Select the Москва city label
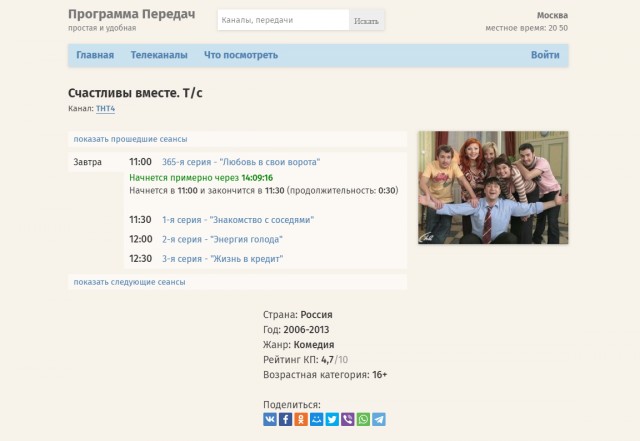 tap(552, 16)
